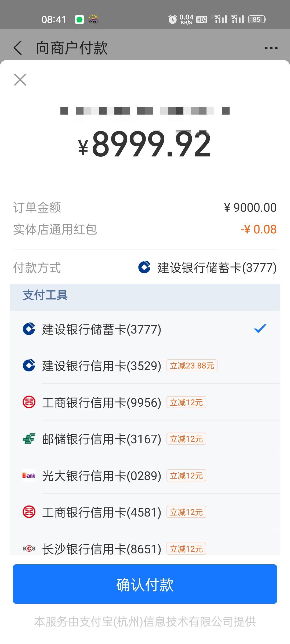Tap the 订单金额 ¥9000.00 row
The width and height of the screenshot is (290, 644).
point(145,207)
